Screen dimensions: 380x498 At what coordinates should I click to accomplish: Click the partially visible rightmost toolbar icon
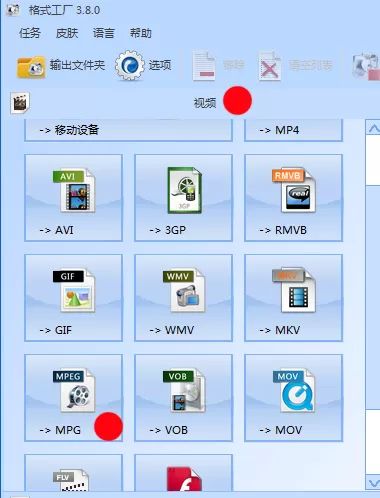click(x=366, y=66)
